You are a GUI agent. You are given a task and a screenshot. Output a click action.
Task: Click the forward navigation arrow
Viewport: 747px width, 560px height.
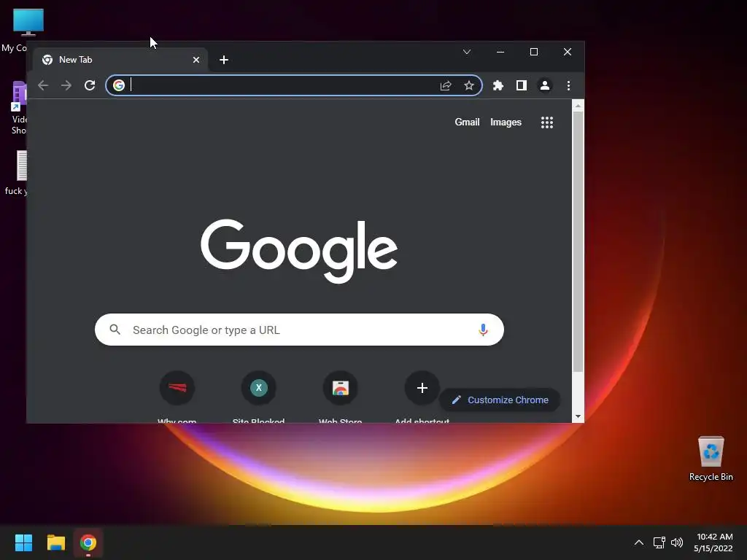coord(66,86)
